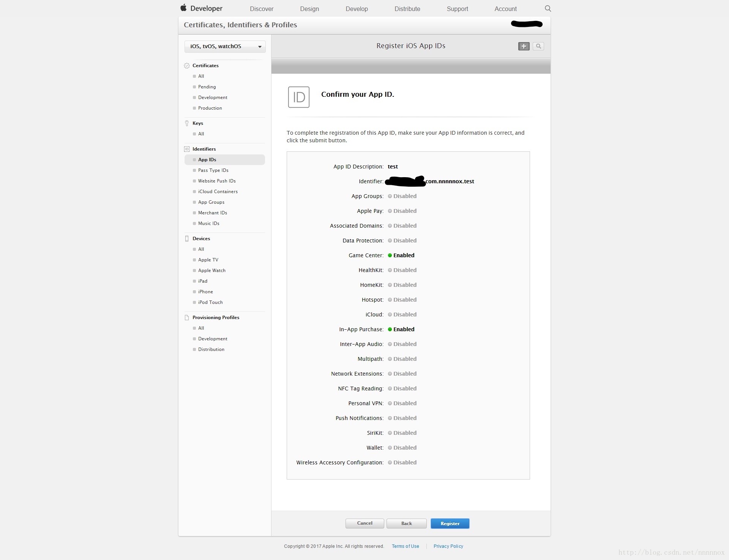Click the Register button to confirm App ID
This screenshot has height=560, width=729.
[x=450, y=524]
